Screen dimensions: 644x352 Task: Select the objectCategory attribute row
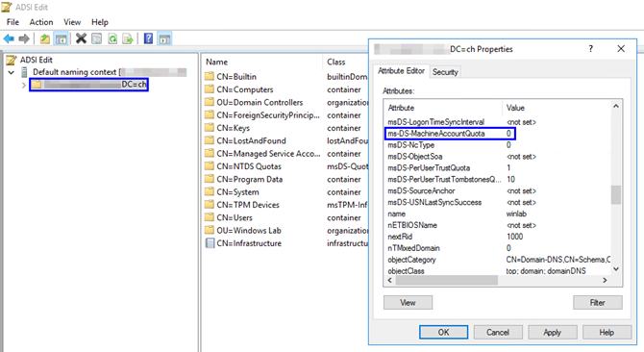point(497,260)
